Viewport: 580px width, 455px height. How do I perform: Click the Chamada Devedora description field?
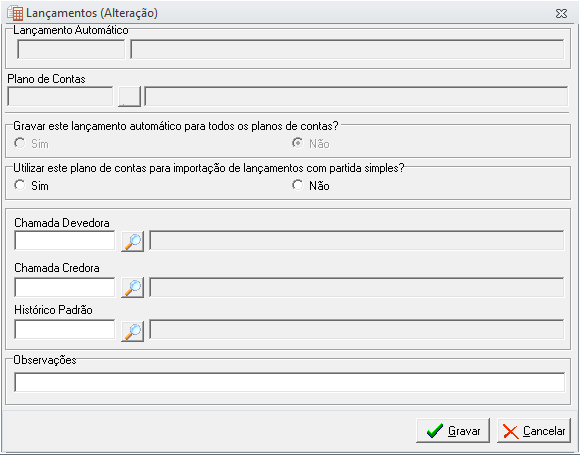point(357,240)
